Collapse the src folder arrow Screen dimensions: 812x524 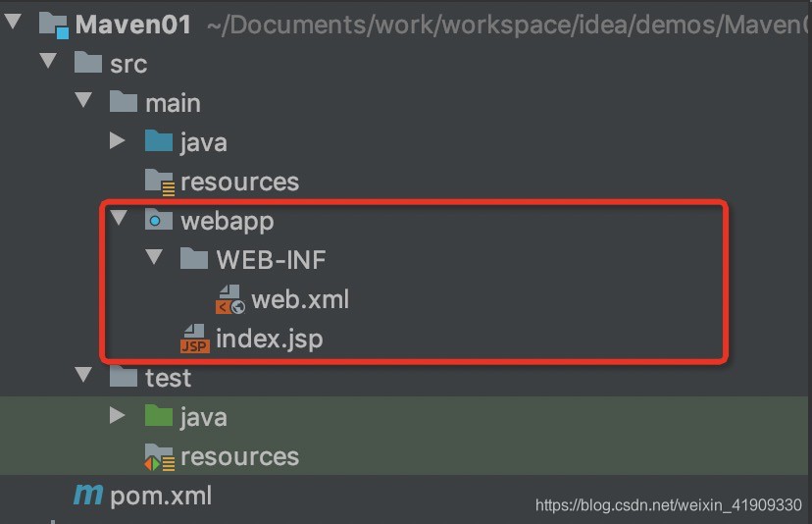tap(48, 61)
